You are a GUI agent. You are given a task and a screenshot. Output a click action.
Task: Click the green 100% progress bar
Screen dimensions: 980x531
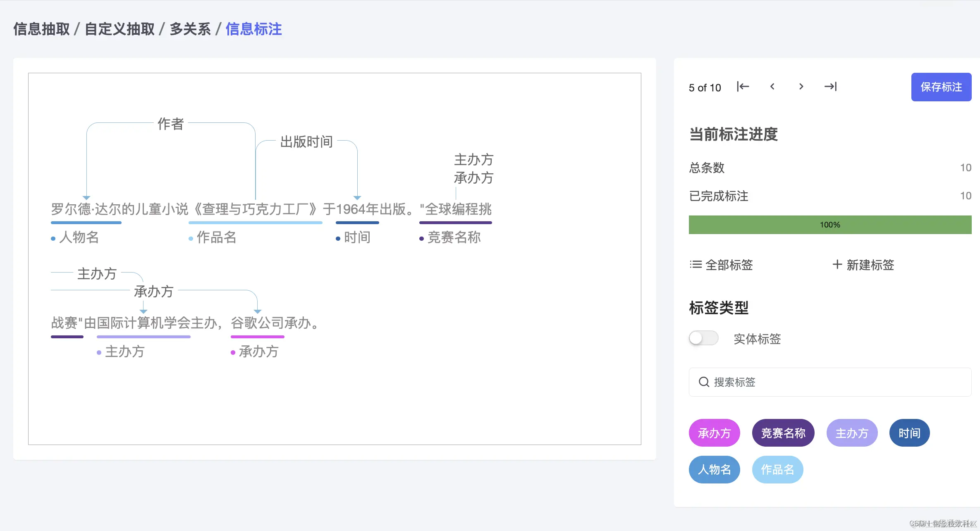tap(829, 225)
